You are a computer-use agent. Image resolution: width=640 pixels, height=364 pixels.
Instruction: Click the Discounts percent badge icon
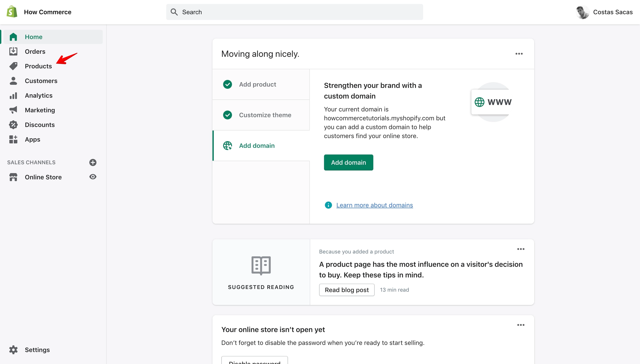(x=13, y=125)
